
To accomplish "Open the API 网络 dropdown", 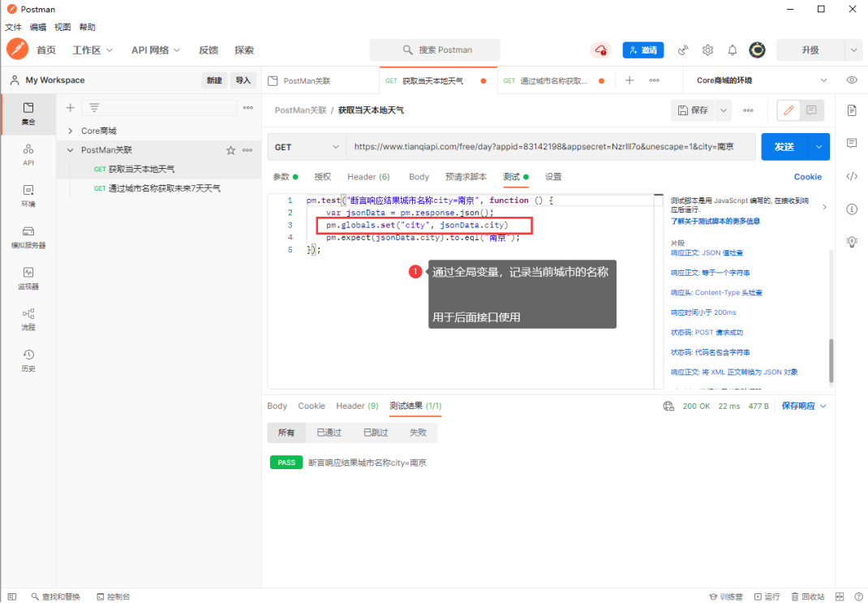I will pos(156,50).
